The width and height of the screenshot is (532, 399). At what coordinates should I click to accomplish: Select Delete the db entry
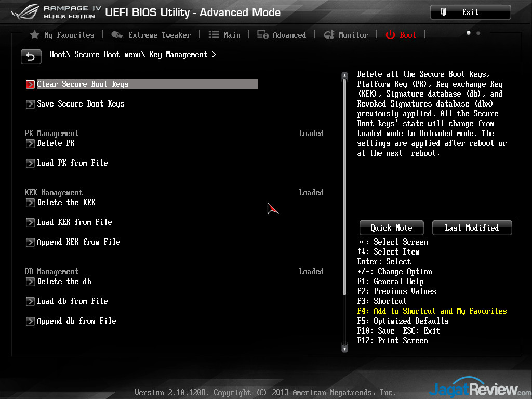[64, 282]
